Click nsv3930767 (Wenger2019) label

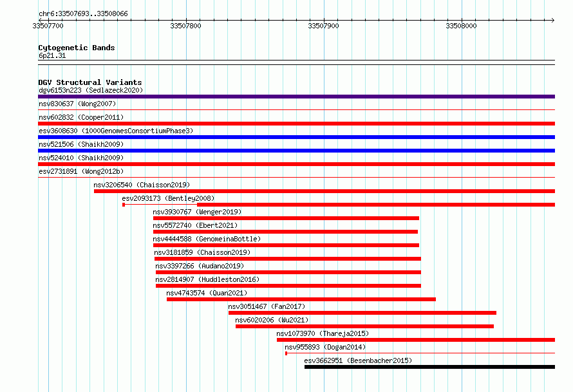click(197, 212)
